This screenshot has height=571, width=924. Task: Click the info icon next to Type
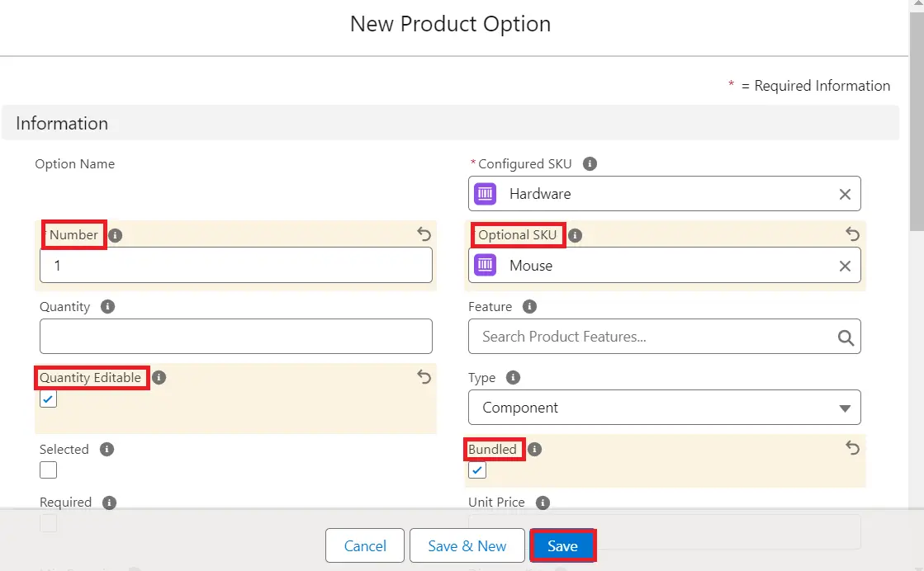(513, 377)
